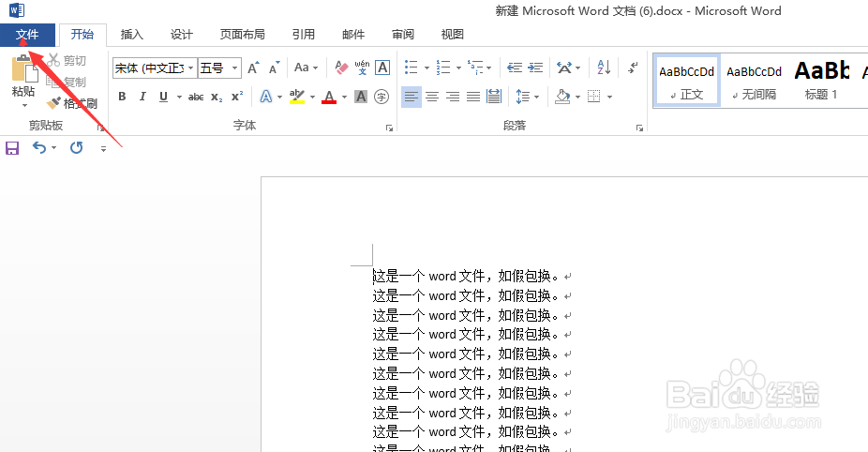Click the Asian layout icon
This screenshot has height=452, width=868.
coord(564,68)
